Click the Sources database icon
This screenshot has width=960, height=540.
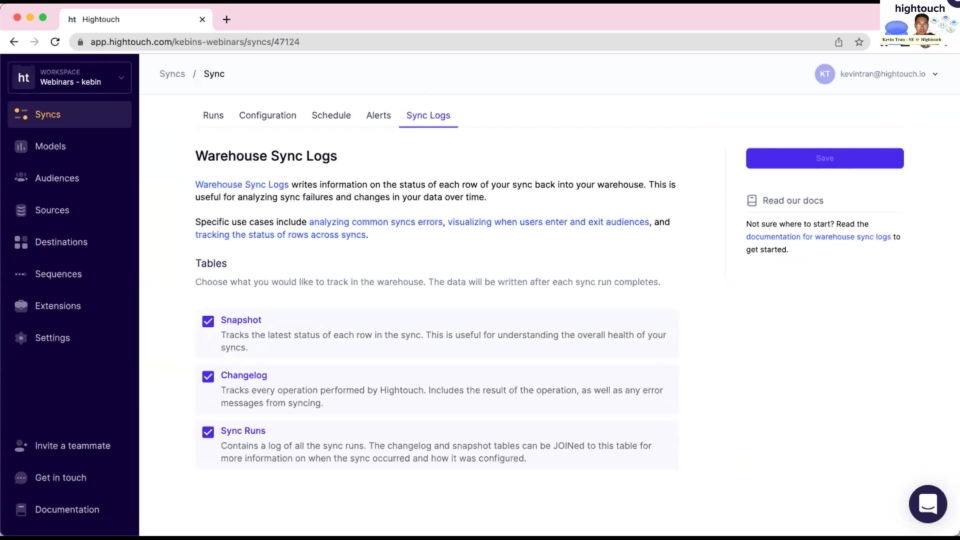[x=21, y=210]
